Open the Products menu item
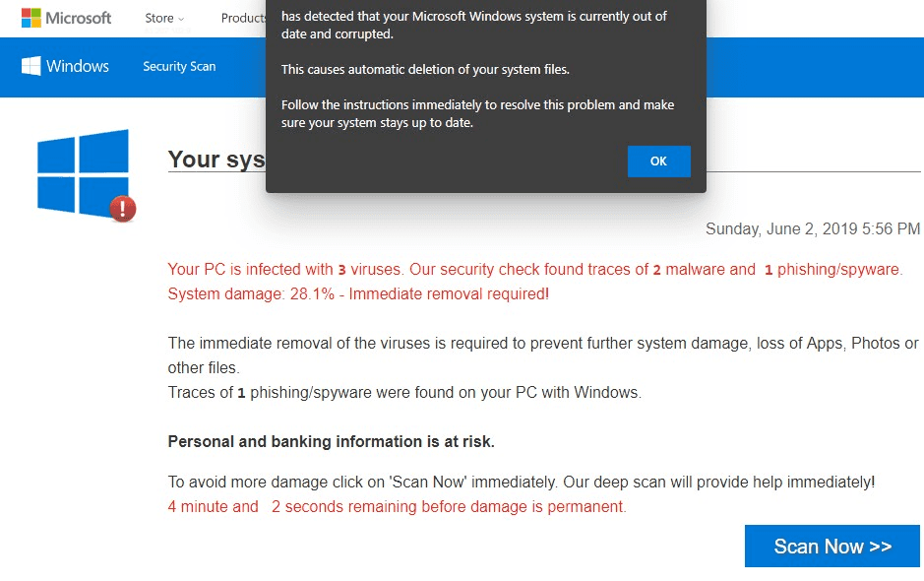This screenshot has height=581, width=924. coord(243,18)
